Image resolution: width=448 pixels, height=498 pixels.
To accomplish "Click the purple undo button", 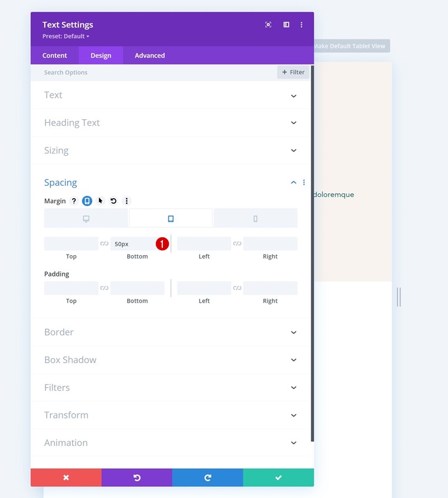I will (x=137, y=477).
